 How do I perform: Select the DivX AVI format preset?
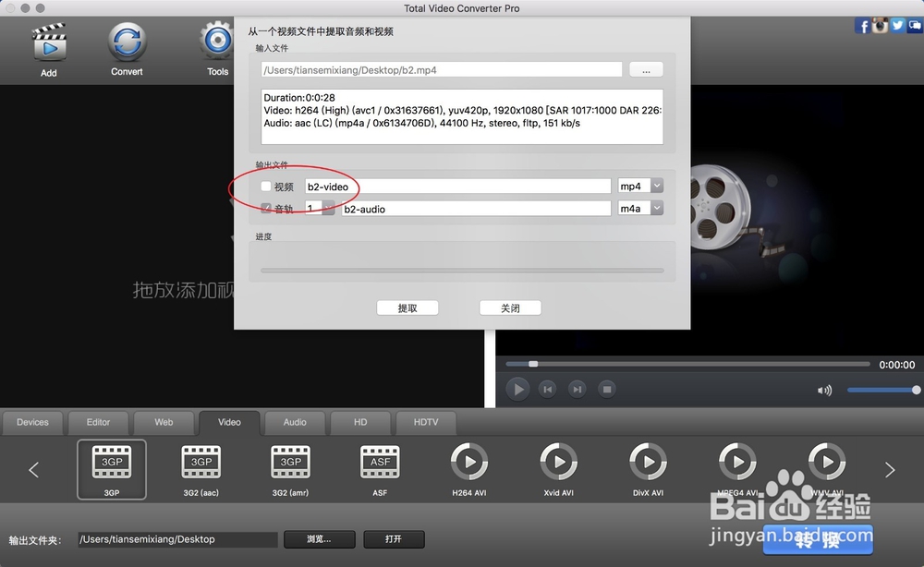[x=649, y=469]
